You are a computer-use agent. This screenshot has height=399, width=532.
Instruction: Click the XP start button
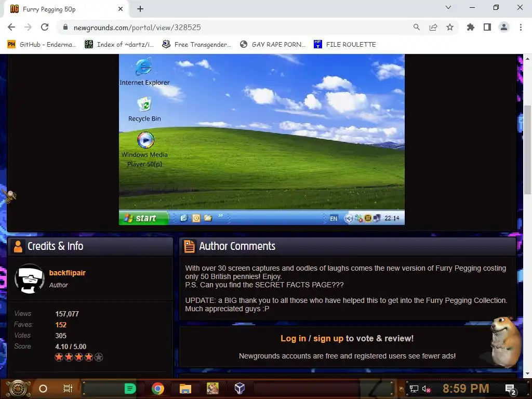click(144, 218)
